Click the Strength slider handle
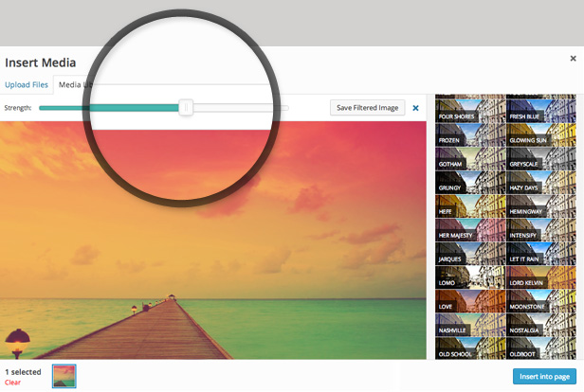 click(186, 108)
